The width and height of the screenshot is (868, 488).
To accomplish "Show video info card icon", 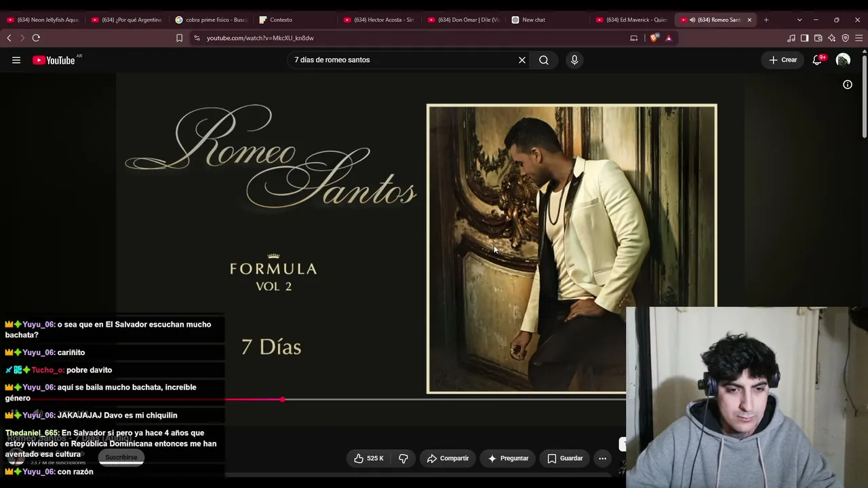I will pyautogui.click(x=848, y=85).
